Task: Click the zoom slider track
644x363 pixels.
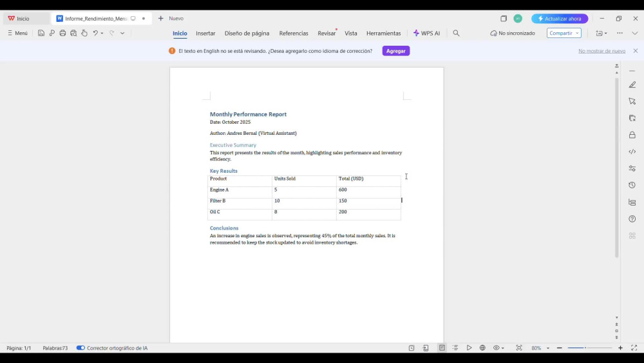Action: click(590, 348)
